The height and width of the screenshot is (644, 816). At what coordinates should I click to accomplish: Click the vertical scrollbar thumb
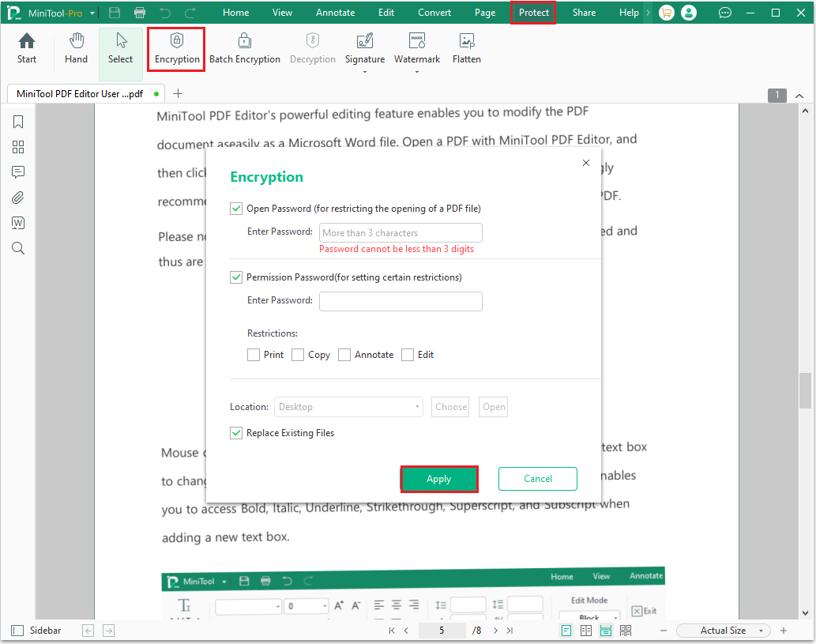coord(806,390)
